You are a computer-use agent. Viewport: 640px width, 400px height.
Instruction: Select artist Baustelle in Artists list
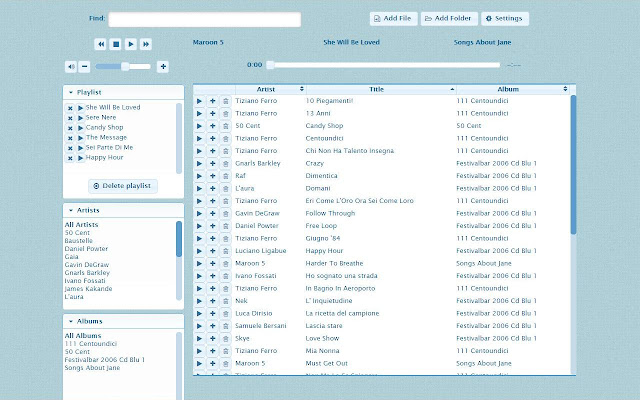(78, 241)
